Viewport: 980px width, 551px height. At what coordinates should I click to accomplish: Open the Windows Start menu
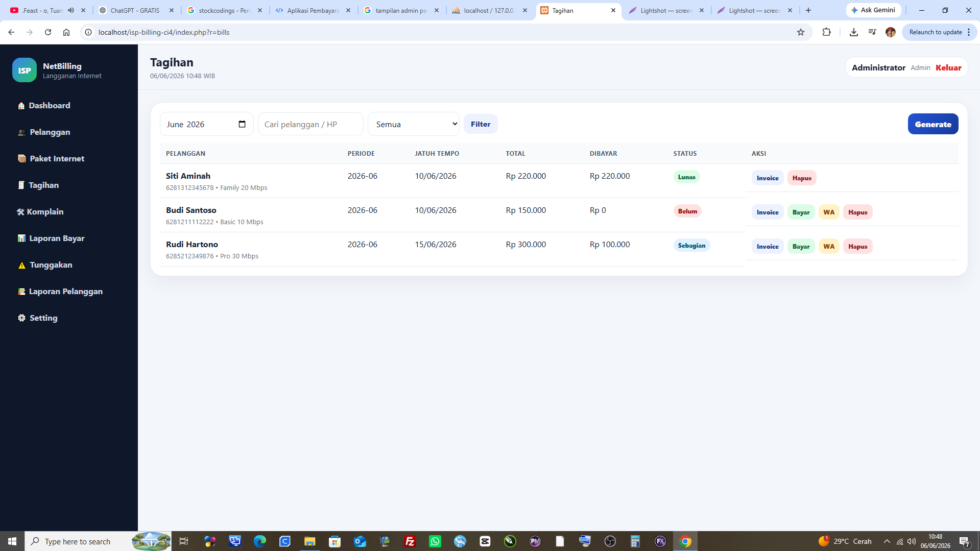[12, 541]
